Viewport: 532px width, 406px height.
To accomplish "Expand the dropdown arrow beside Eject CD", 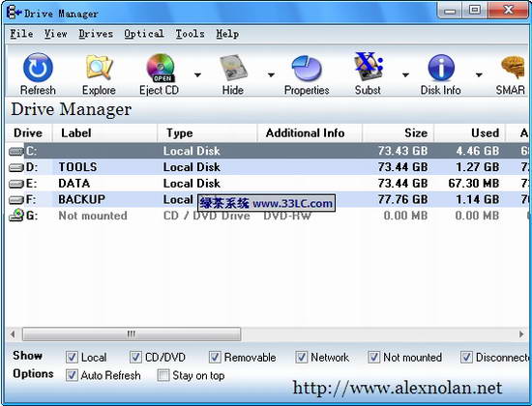I will coord(197,74).
